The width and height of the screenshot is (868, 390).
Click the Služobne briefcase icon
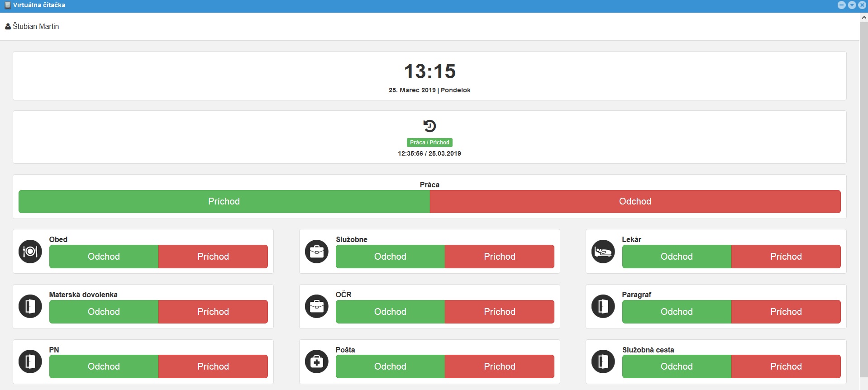pyautogui.click(x=317, y=252)
